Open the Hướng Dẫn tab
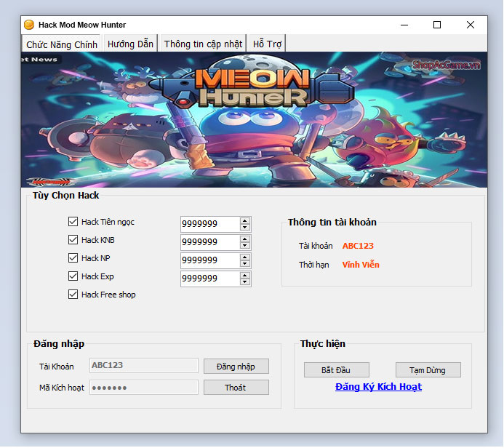 point(130,44)
